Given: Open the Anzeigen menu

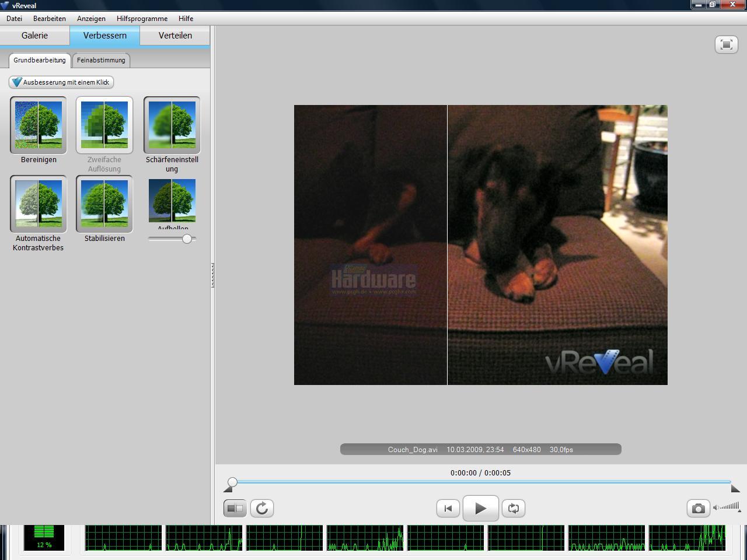Looking at the screenshot, I should pos(91,19).
